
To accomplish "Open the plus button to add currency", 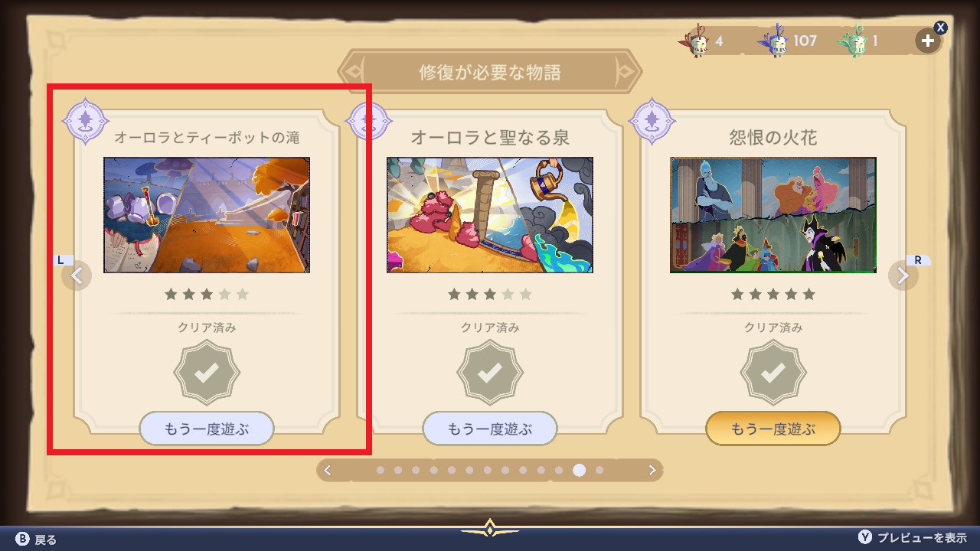I will point(928,41).
